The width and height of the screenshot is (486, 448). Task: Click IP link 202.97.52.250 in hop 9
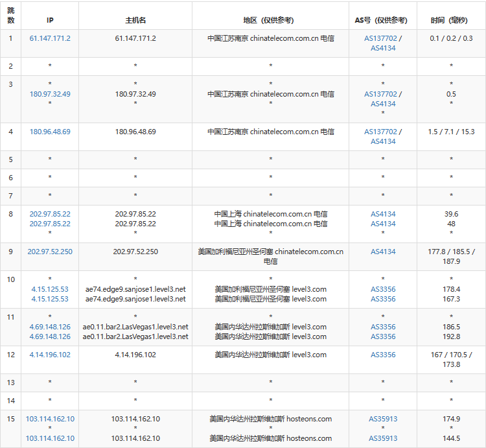click(50, 252)
